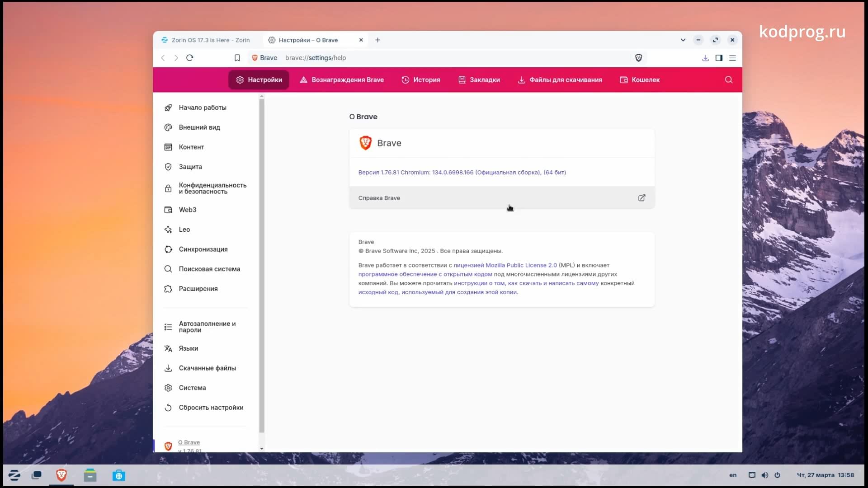The image size is (868, 488).
Task: Open 'исходный код, используемый для создания' link
Action: tap(438, 292)
